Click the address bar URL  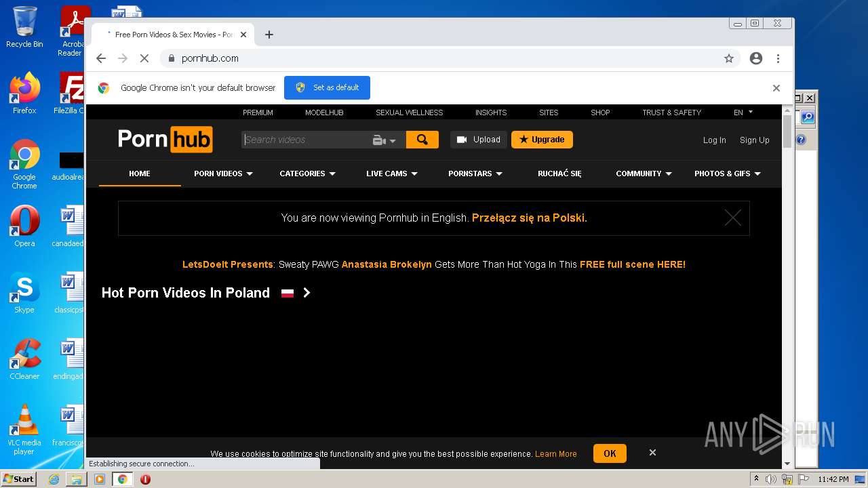point(210,58)
